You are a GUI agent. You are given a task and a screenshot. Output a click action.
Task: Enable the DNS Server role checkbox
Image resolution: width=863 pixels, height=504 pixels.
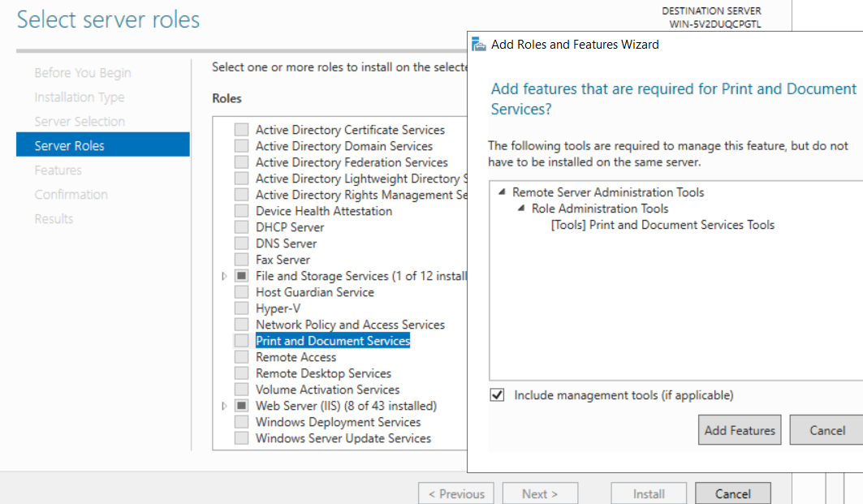click(241, 243)
